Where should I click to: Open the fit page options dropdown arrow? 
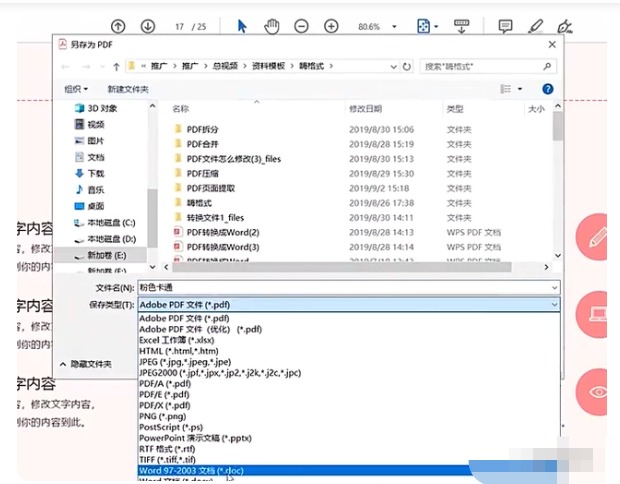pos(436,26)
